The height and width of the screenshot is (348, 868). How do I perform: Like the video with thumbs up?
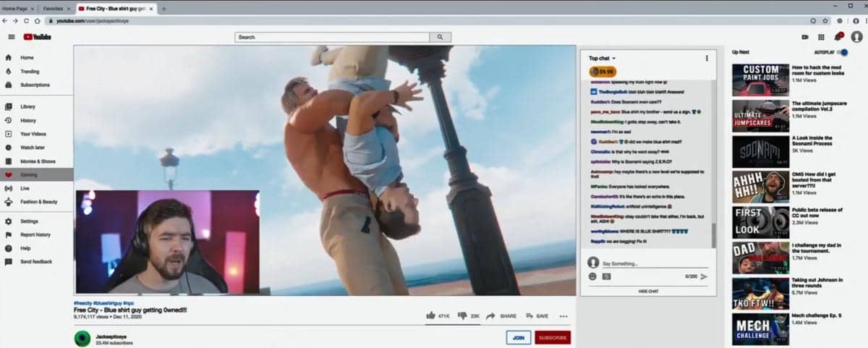tap(431, 315)
